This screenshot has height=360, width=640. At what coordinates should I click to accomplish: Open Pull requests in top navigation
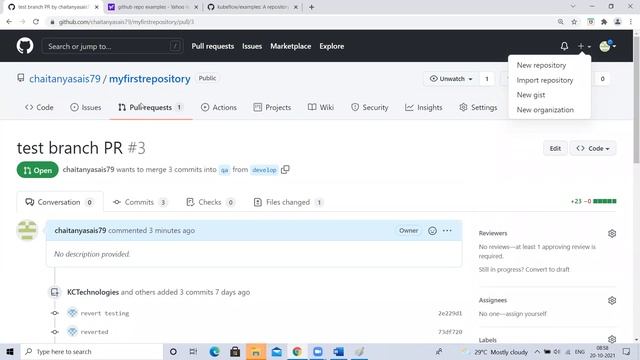pos(213,46)
